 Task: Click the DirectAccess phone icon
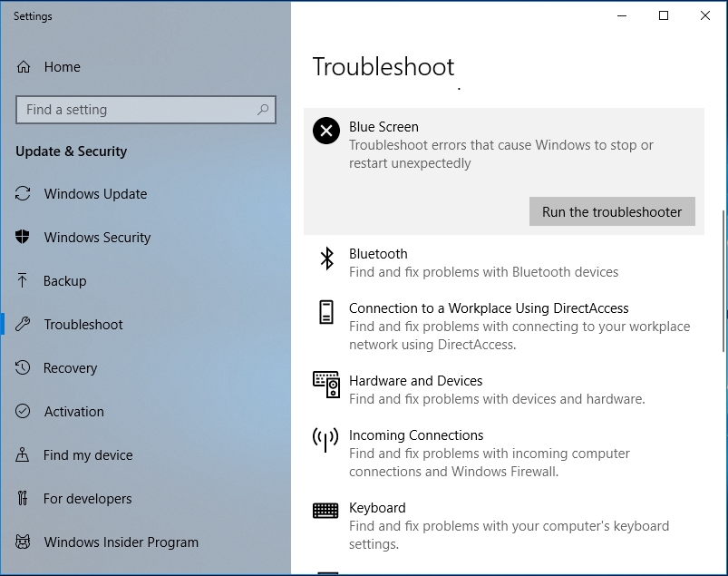point(326,312)
